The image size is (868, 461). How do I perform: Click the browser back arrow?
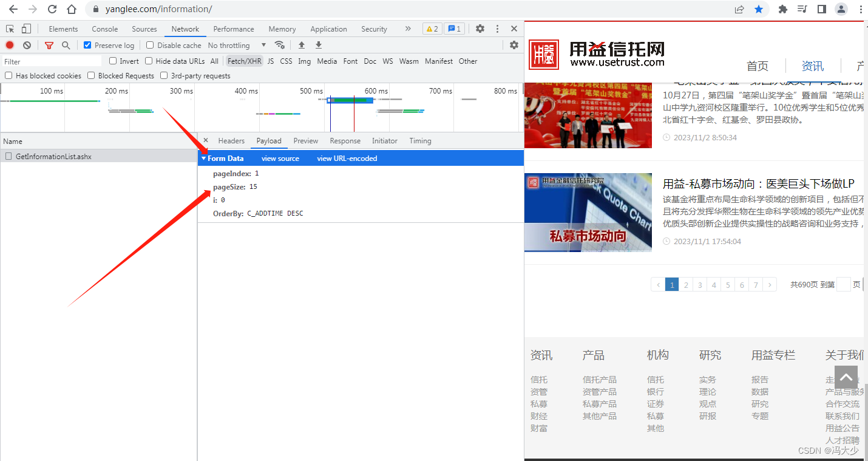(x=13, y=9)
